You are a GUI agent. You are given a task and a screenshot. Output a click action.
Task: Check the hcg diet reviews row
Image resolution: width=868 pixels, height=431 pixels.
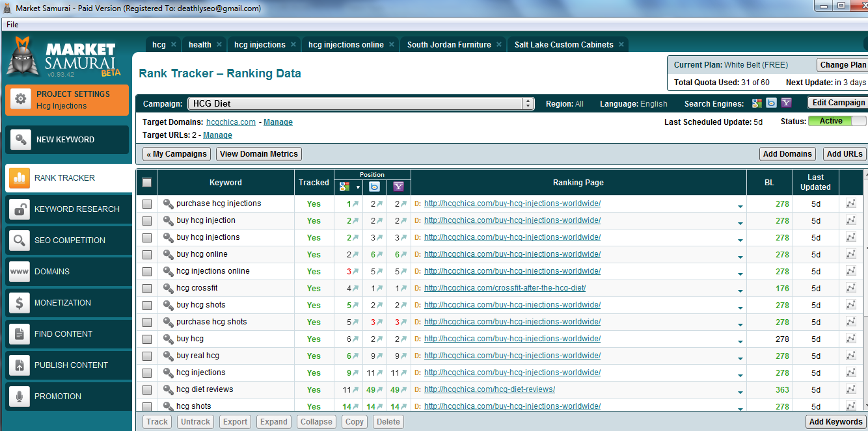click(147, 390)
